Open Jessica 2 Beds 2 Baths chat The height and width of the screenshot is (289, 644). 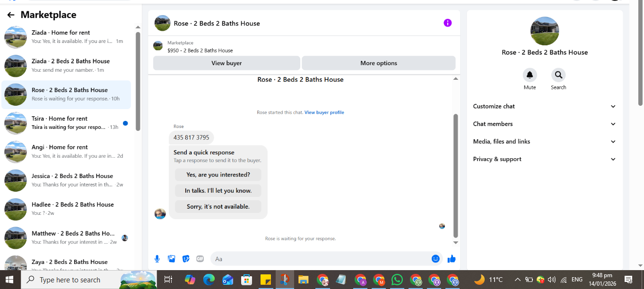(67, 180)
